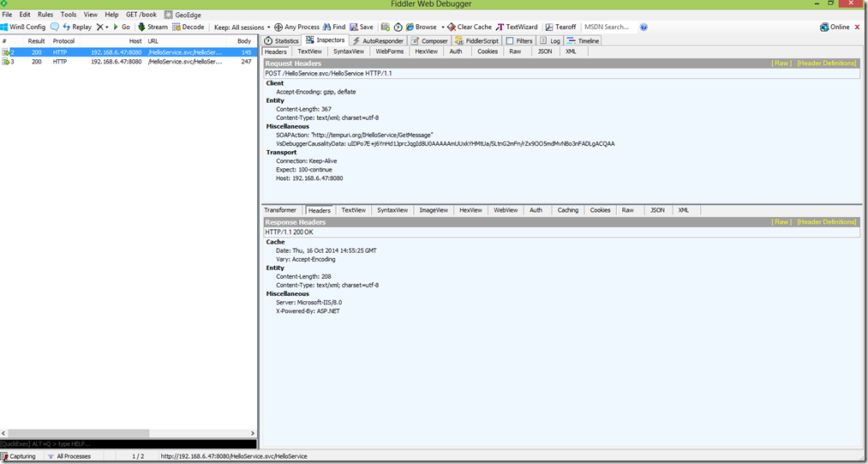Switch to the FiddlerScript tab
The width and height of the screenshot is (868, 464).
coord(476,41)
